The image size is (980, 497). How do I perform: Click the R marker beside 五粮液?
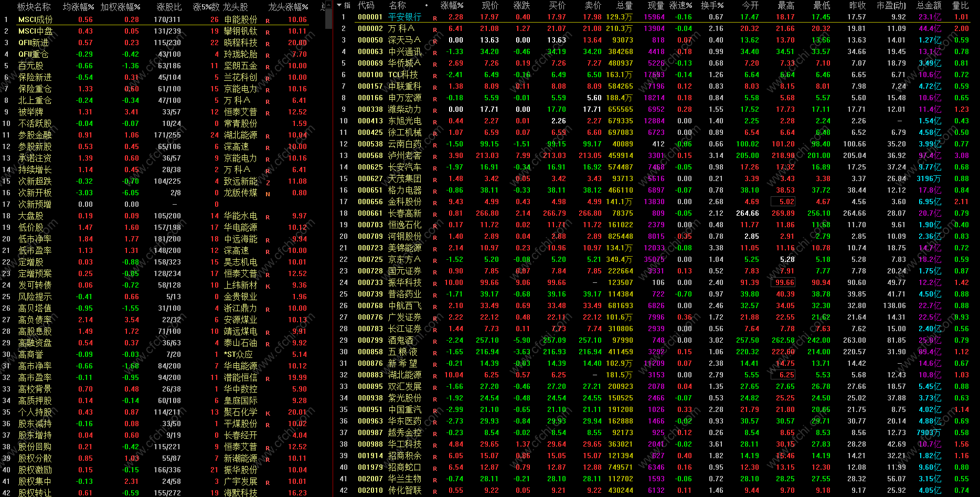pyautogui.click(x=435, y=353)
